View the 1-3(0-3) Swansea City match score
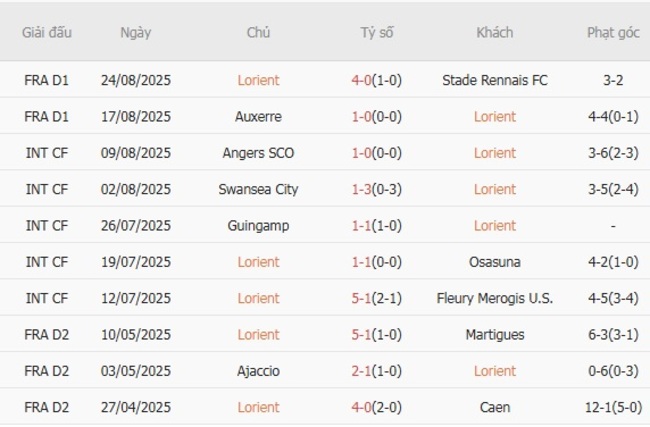The height and width of the screenshot is (427, 650). (377, 189)
